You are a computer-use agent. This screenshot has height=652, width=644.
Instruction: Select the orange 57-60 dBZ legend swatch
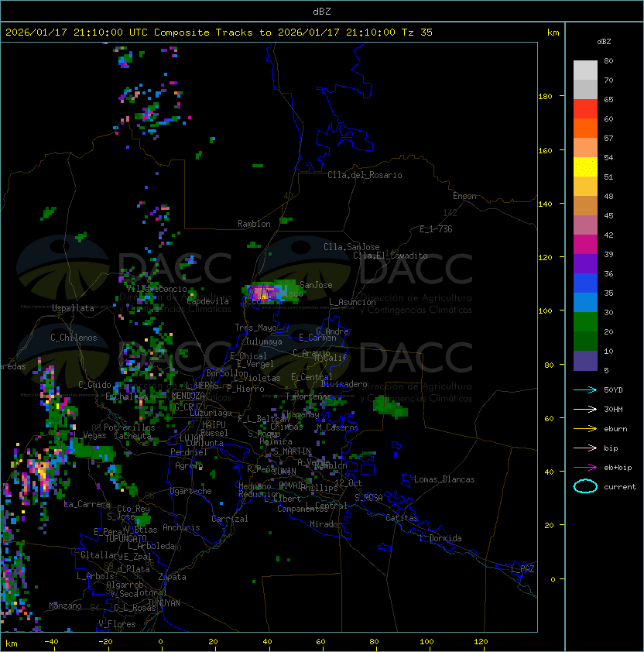(585, 129)
